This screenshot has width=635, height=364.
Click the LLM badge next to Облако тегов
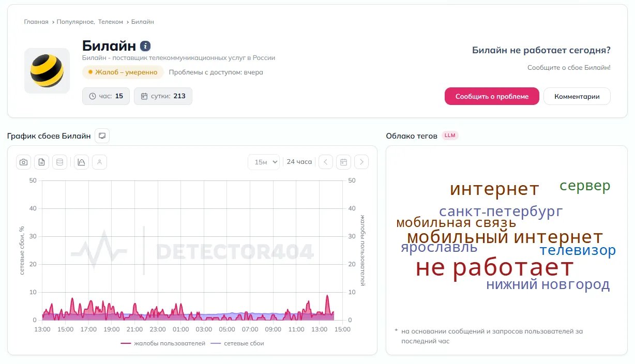[450, 136]
